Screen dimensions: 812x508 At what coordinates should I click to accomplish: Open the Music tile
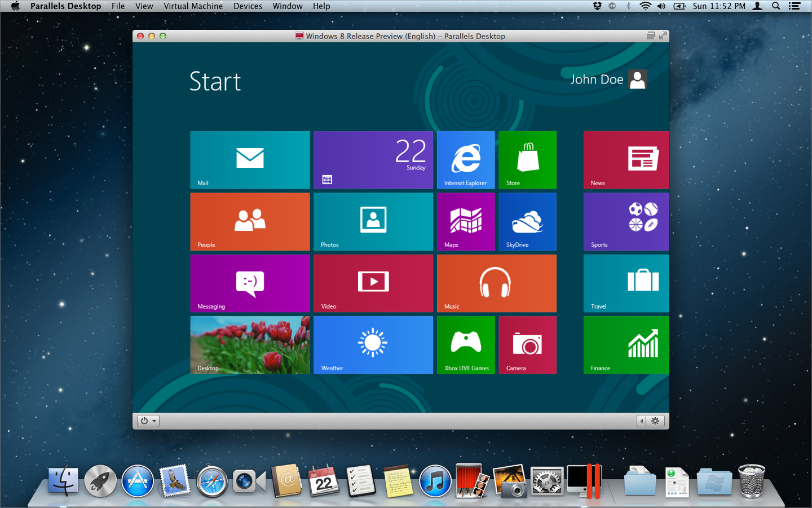click(x=497, y=283)
